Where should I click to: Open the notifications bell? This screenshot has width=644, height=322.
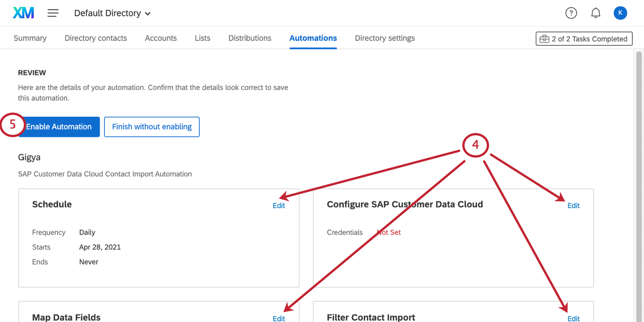[x=596, y=13]
